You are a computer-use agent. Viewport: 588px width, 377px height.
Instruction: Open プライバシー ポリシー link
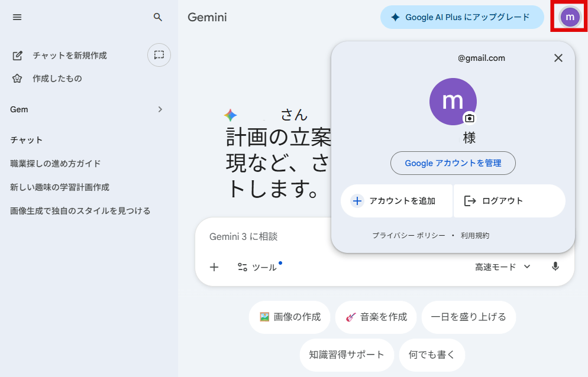coord(409,235)
